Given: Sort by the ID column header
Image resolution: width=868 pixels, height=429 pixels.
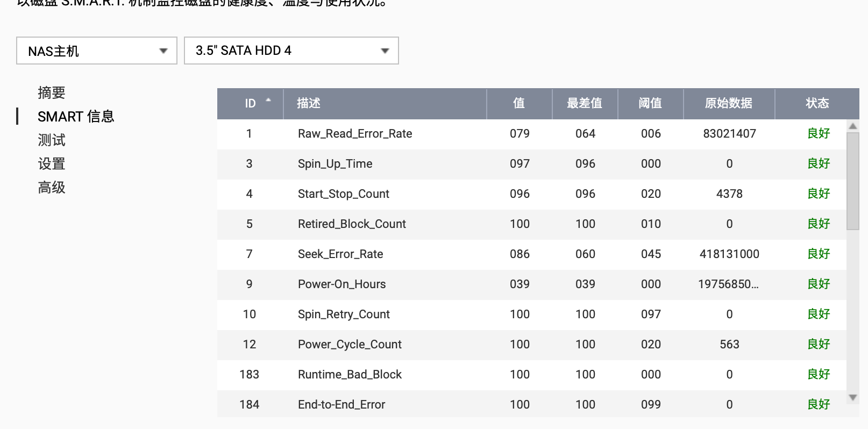Looking at the screenshot, I should click(x=251, y=103).
